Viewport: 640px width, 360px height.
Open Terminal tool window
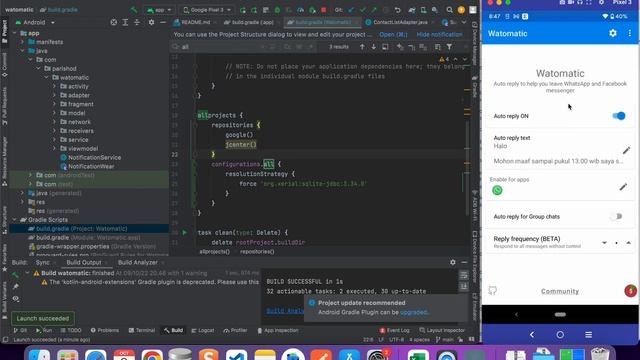[x=142, y=330]
